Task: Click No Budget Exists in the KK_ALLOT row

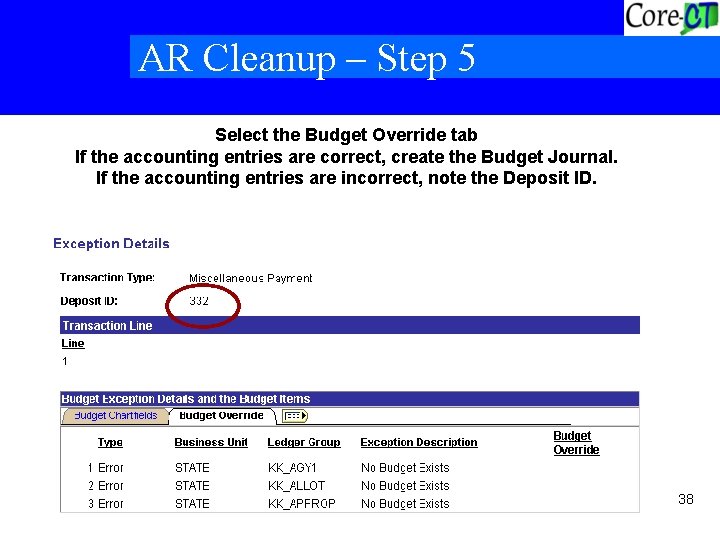Action: (x=405, y=486)
